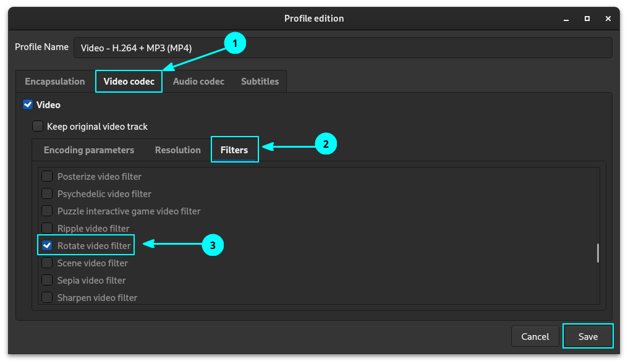Image resolution: width=628 pixels, height=364 pixels.
Task: Click the filters list scrollbar
Action: click(598, 253)
